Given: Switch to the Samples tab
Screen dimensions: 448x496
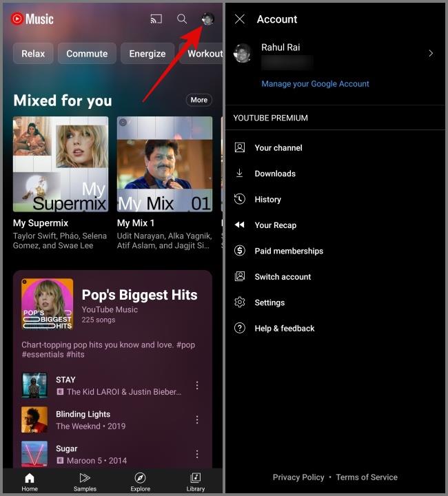Looking at the screenshot, I should (85, 482).
